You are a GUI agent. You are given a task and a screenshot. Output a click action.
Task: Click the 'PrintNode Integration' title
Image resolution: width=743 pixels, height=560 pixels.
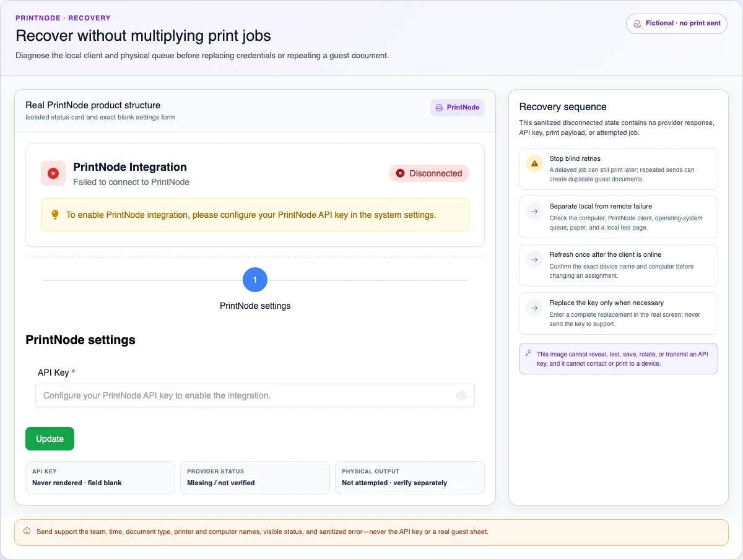coord(130,167)
